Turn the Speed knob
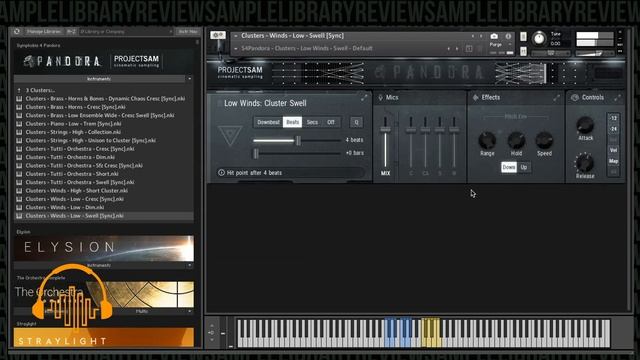This screenshot has width=640, height=360. pyautogui.click(x=544, y=140)
